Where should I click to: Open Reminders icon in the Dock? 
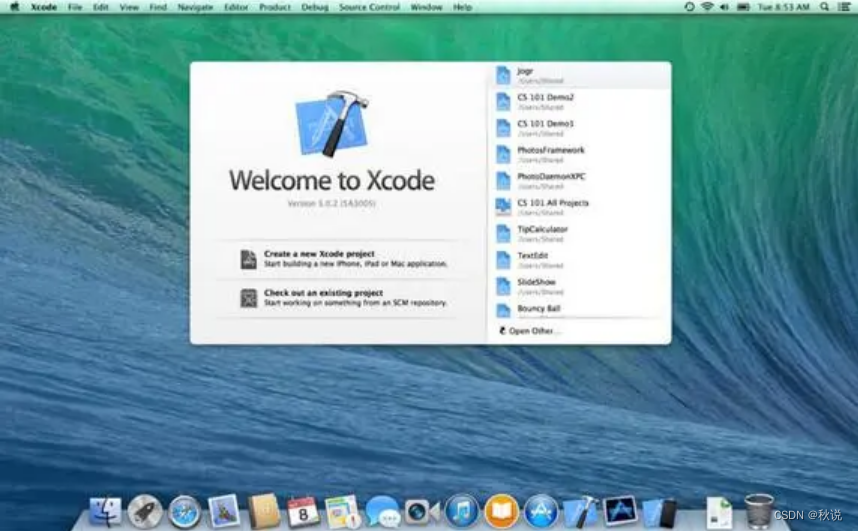(343, 512)
